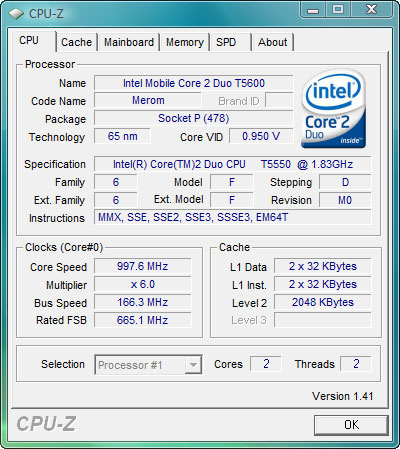Click the OK button
Screen dimensions: 400x449
point(351,425)
